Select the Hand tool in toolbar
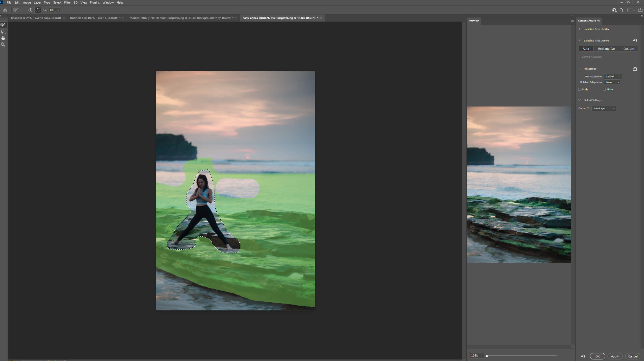Screen dimensions: 644x361 (4, 38)
